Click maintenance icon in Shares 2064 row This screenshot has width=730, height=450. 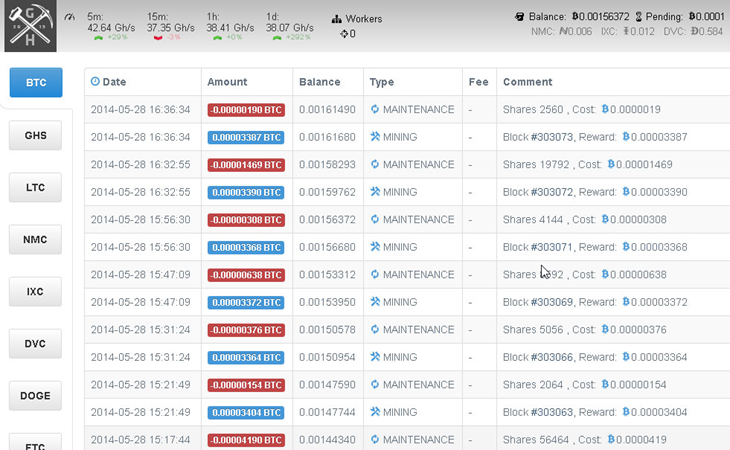pyautogui.click(x=375, y=384)
